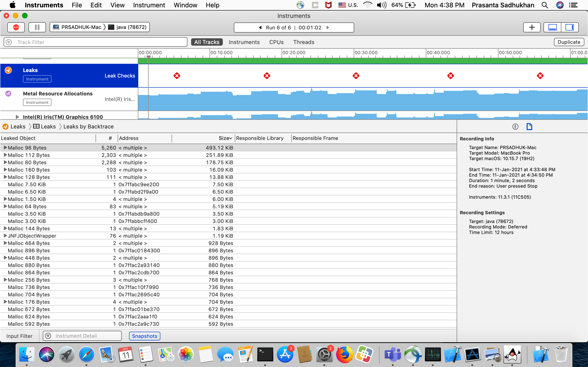Expand the Malloc 96 Bytes row
This screenshot has width=588, height=367.
pos(5,147)
